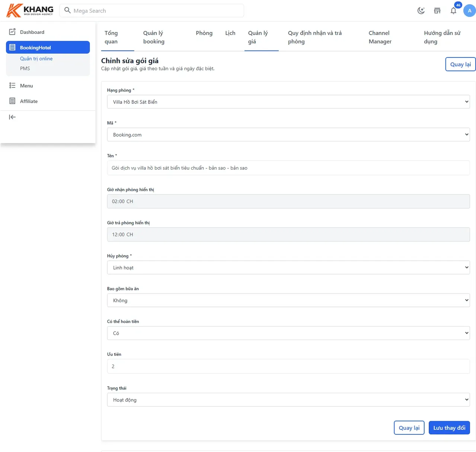Screen dimensions: 476x452
Task: Open the store icon in the header
Action: (437, 11)
